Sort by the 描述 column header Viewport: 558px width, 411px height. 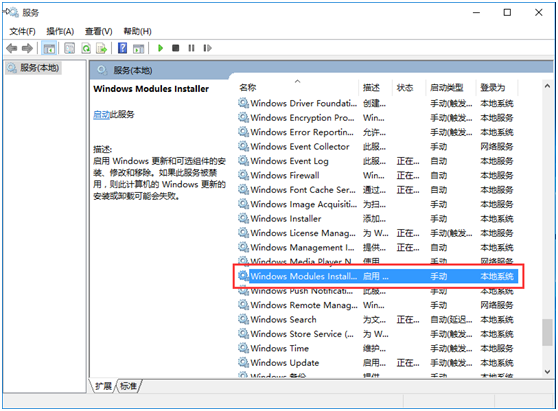(371, 88)
